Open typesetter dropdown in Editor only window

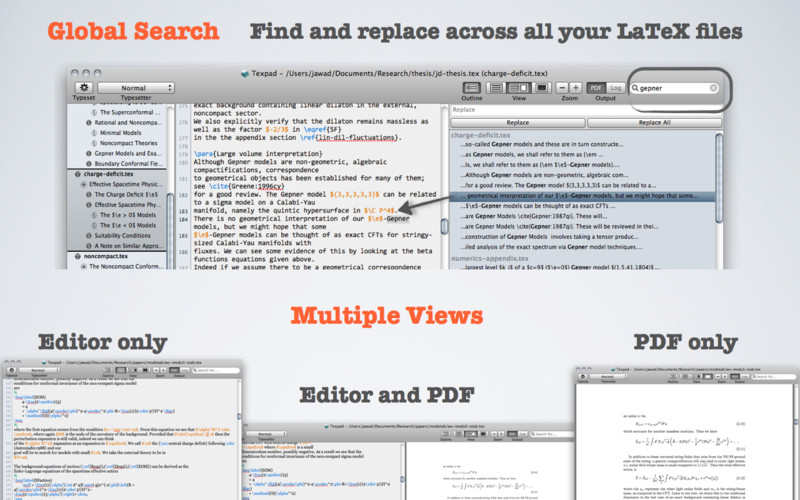click(x=39, y=370)
